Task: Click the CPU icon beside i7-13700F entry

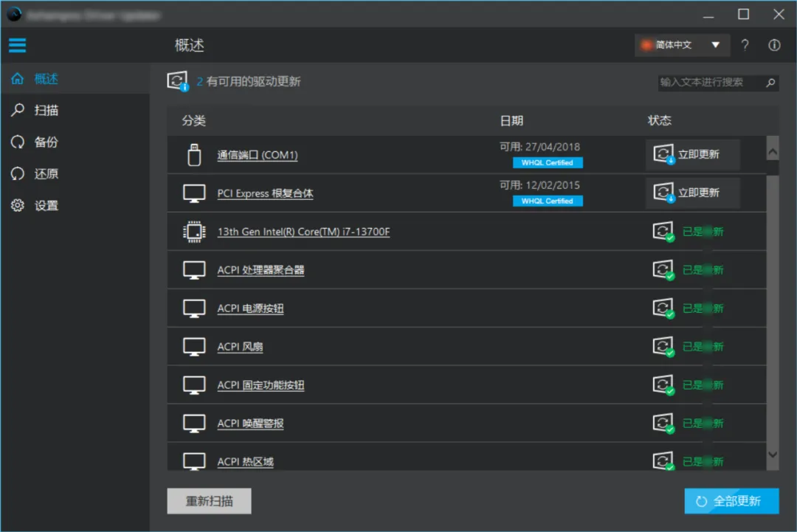Action: 193,231
